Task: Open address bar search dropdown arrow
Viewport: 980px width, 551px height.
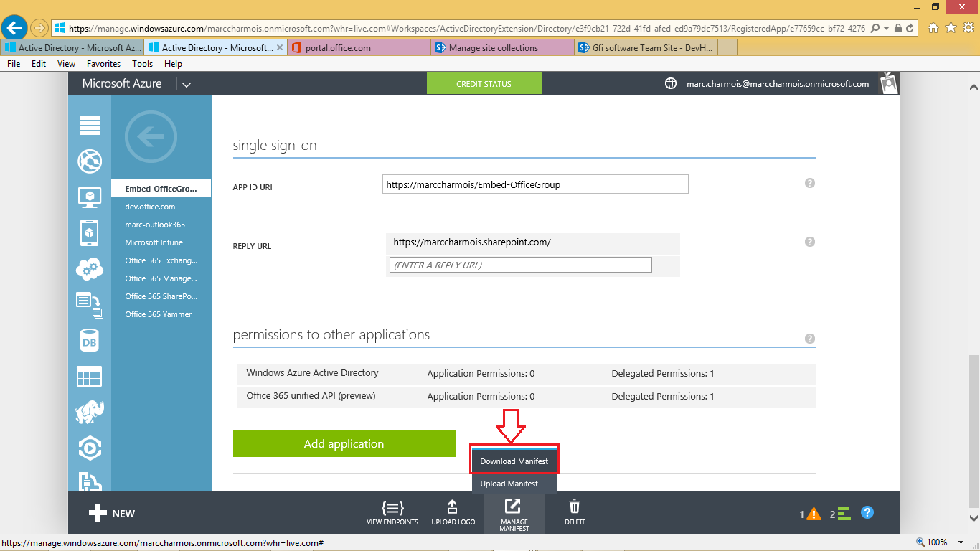Action: click(887, 29)
